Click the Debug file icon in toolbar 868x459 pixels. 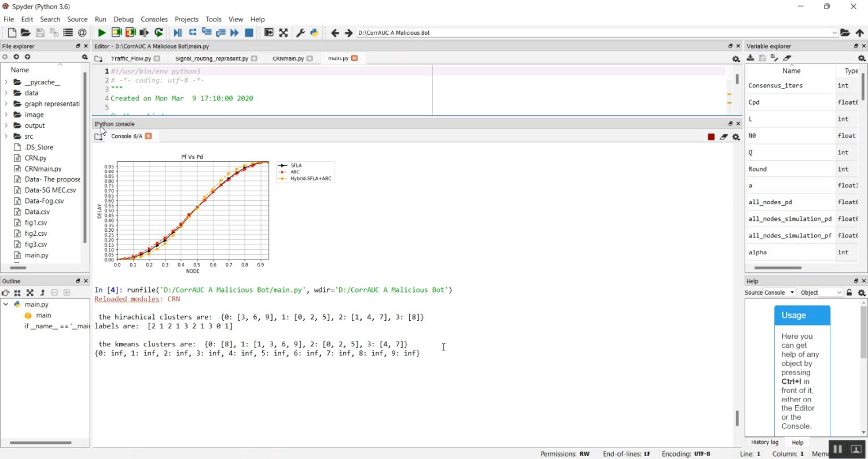pos(178,33)
